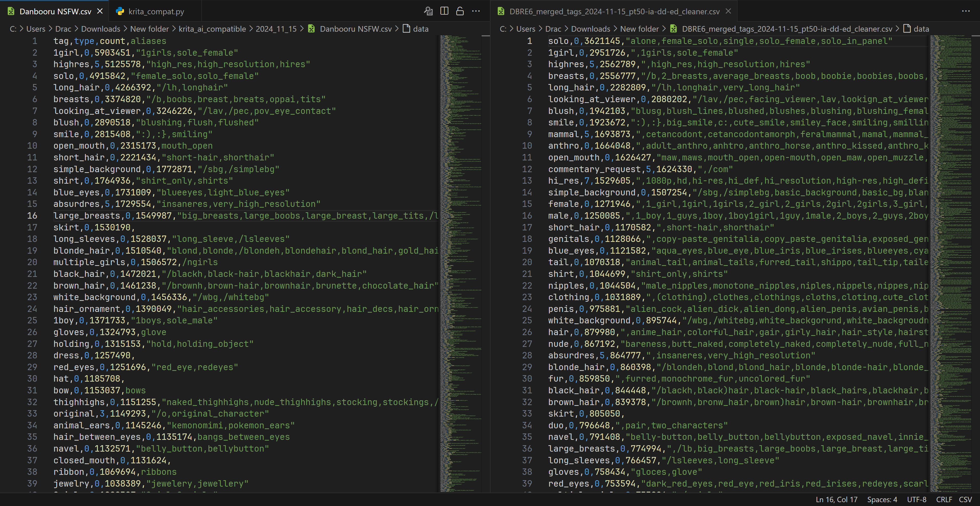
Task: Expand the 2024_11_15 breadcrumb
Action: [276, 29]
